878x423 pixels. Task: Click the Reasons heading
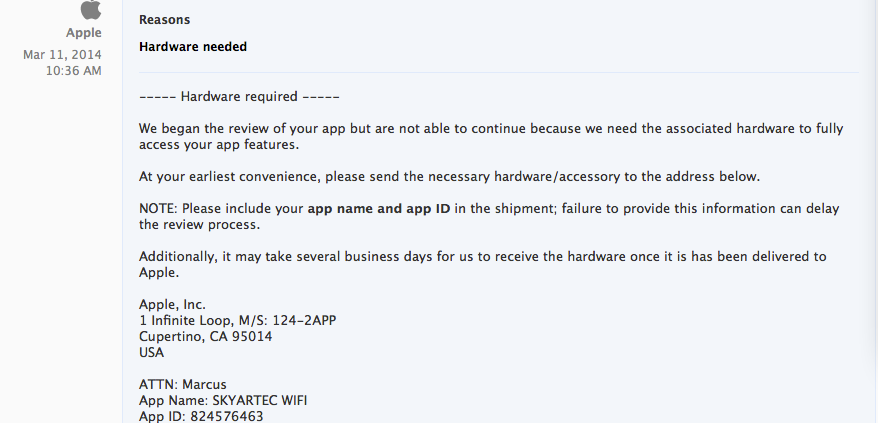(x=165, y=20)
